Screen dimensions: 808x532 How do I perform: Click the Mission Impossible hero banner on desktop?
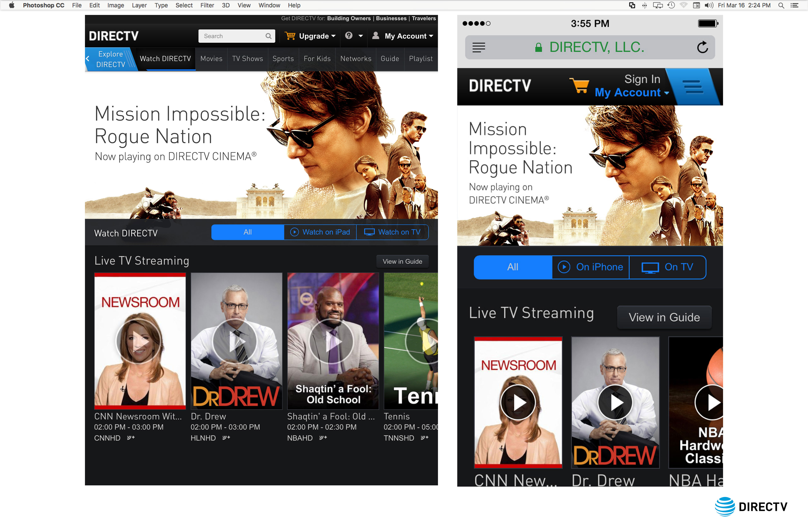(x=261, y=145)
